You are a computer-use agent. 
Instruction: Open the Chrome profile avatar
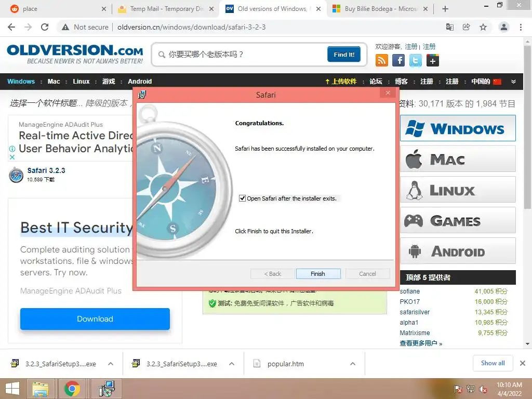pos(504,27)
